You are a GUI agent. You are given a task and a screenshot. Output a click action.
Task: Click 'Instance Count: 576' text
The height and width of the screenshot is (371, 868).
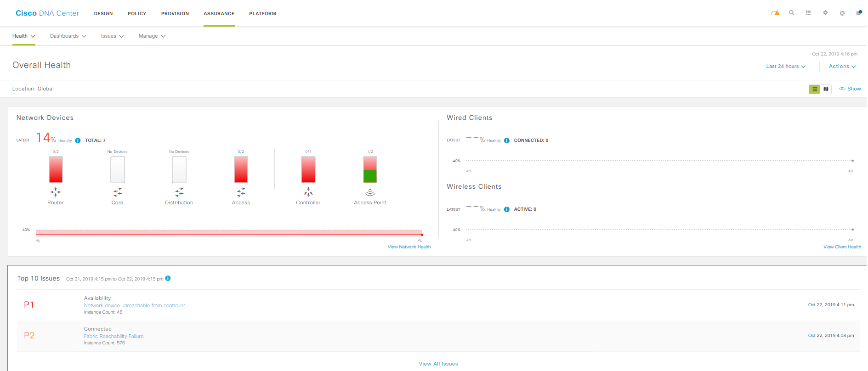click(104, 343)
